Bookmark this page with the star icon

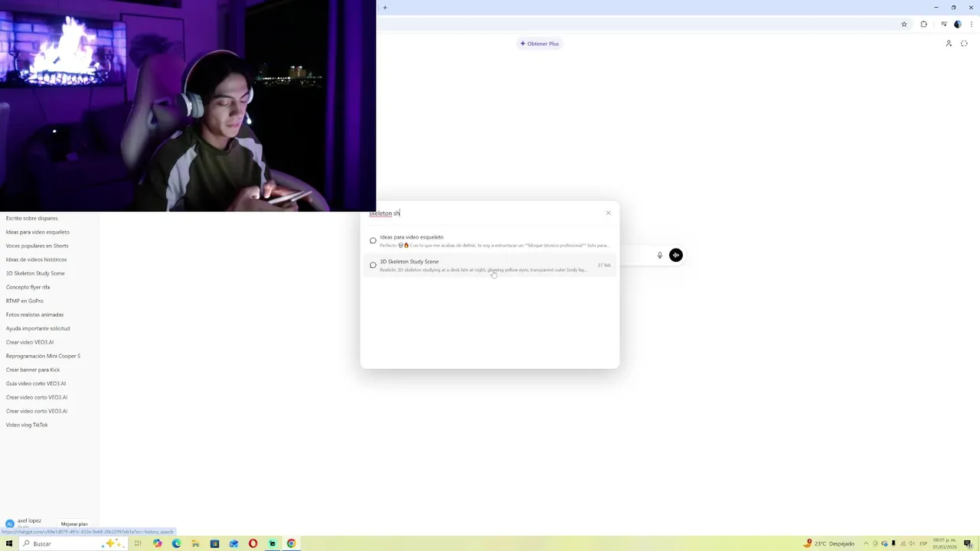904,24
